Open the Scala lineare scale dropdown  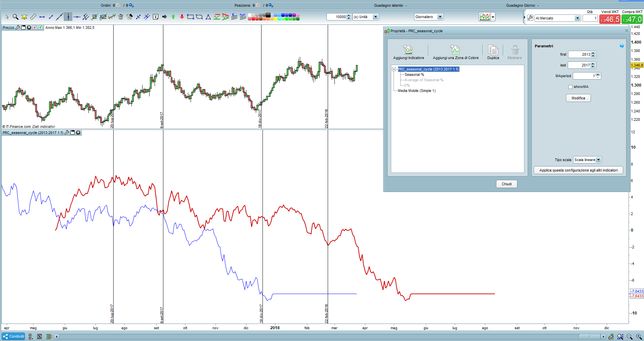click(x=598, y=160)
